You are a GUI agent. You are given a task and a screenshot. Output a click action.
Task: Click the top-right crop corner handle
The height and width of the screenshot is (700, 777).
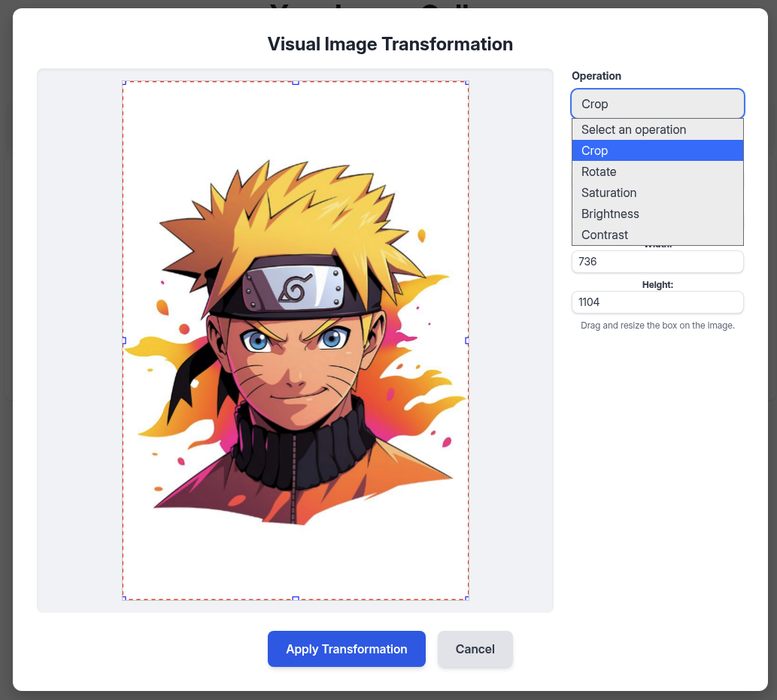(x=467, y=82)
